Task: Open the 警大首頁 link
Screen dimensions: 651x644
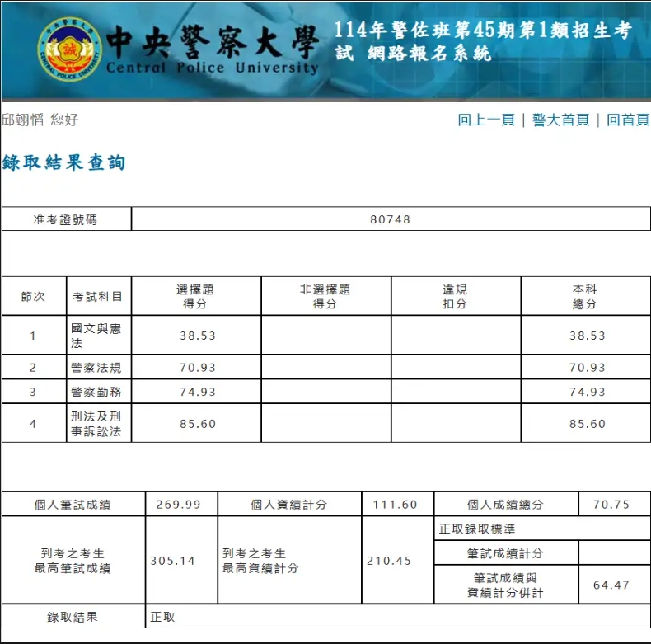Action: tap(560, 120)
